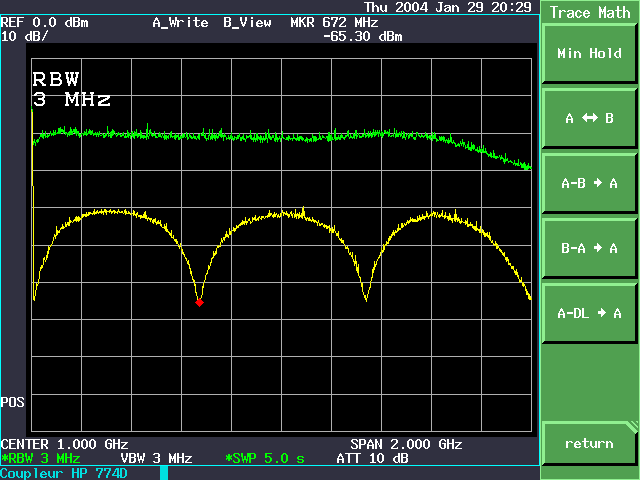Click the CENTER 1.000 GHz label
640x480 pixels.
click(x=64, y=444)
